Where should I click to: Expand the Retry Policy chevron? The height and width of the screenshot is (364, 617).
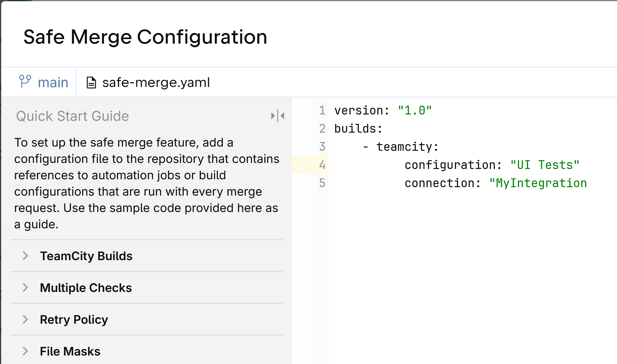pyautogui.click(x=25, y=319)
